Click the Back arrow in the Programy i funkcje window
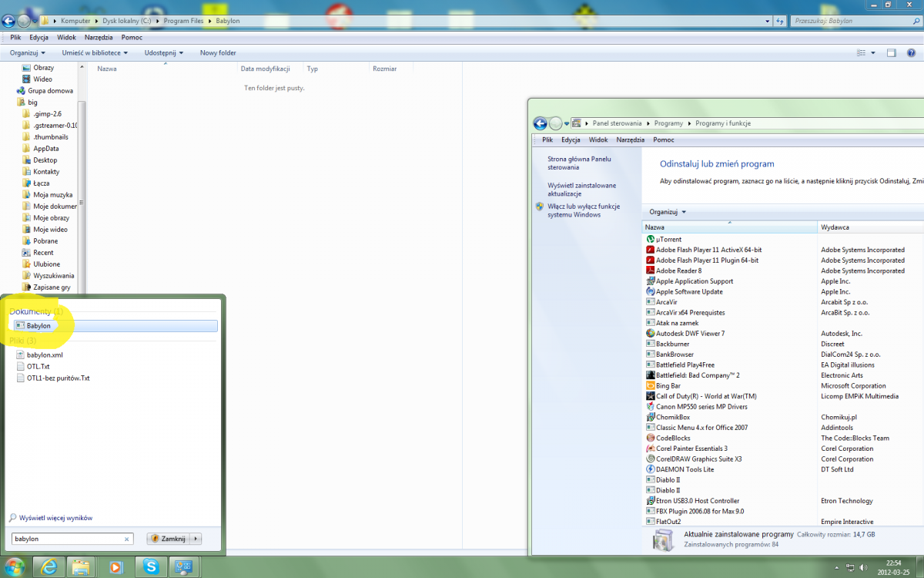The height and width of the screenshot is (578, 924). [x=540, y=123]
